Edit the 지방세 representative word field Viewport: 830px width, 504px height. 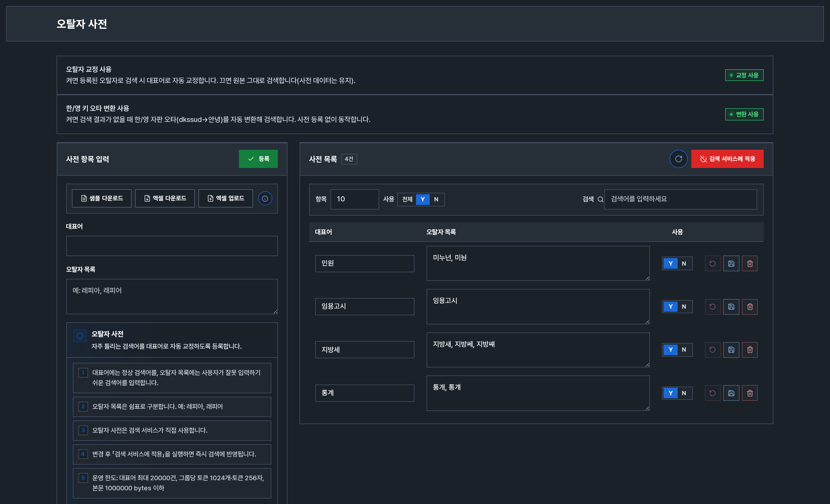[364, 350]
